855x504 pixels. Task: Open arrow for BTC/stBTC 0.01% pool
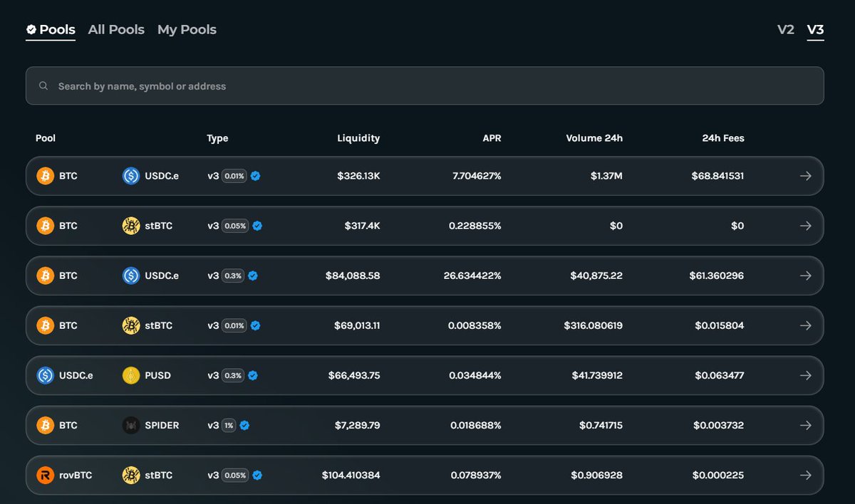click(805, 325)
